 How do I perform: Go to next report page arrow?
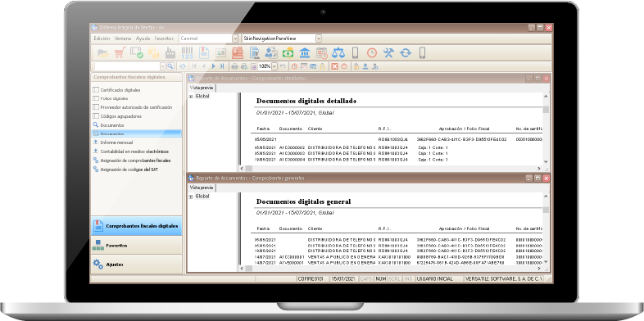[213, 66]
